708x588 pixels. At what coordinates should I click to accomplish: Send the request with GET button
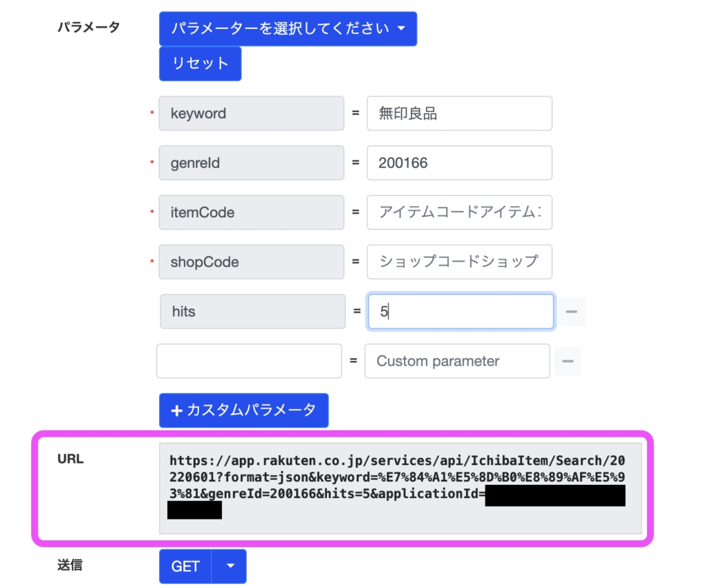185,567
